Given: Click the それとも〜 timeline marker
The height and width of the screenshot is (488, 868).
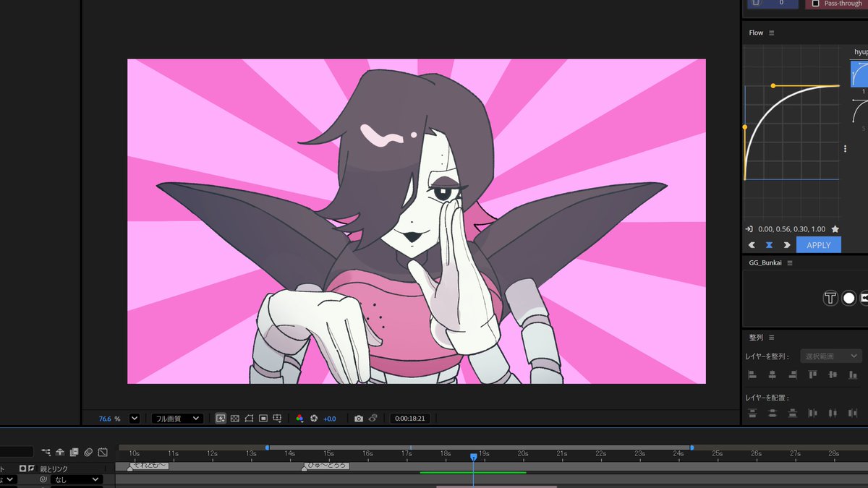Looking at the screenshot, I should (x=149, y=466).
